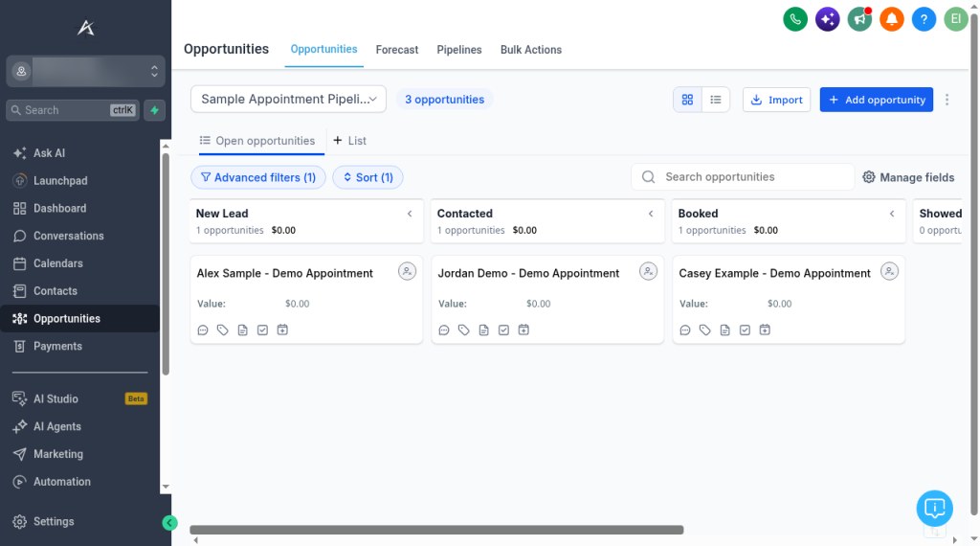
Task: Open Calendars in sidebar
Action: pyautogui.click(x=80, y=263)
